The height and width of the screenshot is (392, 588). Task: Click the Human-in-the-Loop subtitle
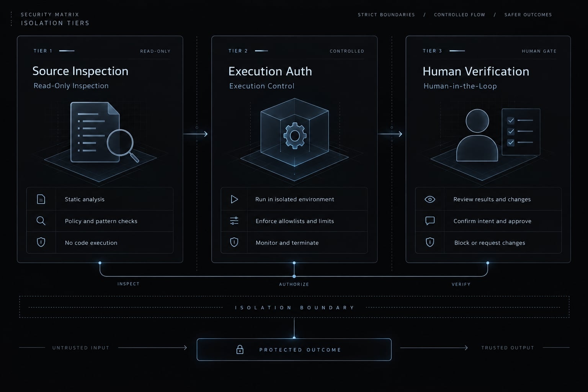[460, 86]
